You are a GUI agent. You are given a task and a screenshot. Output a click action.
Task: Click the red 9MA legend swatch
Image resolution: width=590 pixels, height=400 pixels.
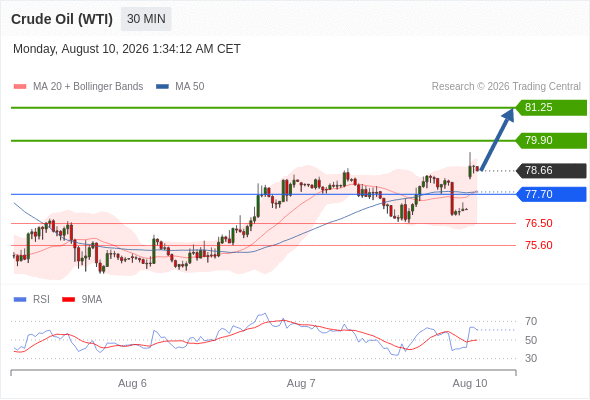68,300
